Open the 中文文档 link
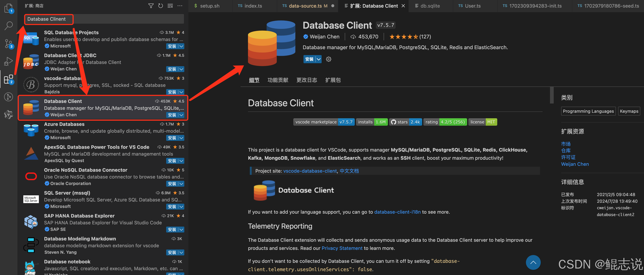The image size is (644, 275). [x=349, y=171]
